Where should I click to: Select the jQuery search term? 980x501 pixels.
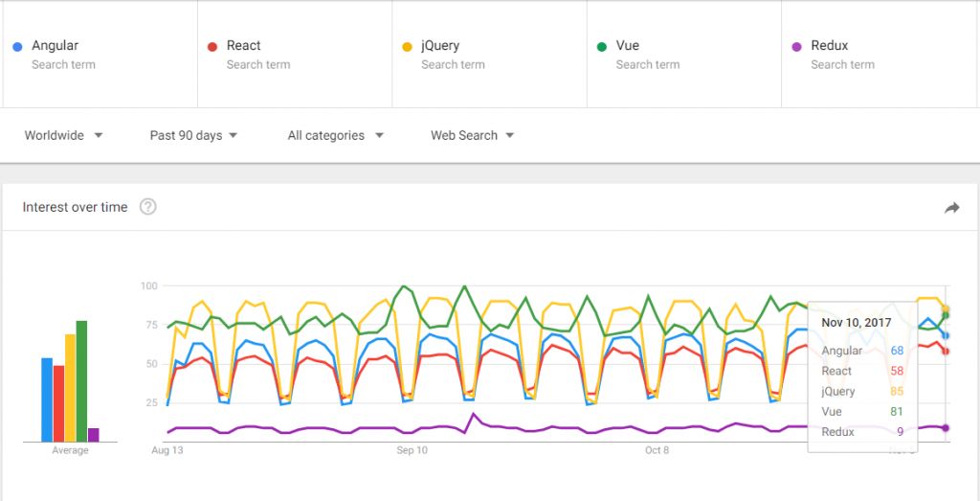(x=489, y=54)
